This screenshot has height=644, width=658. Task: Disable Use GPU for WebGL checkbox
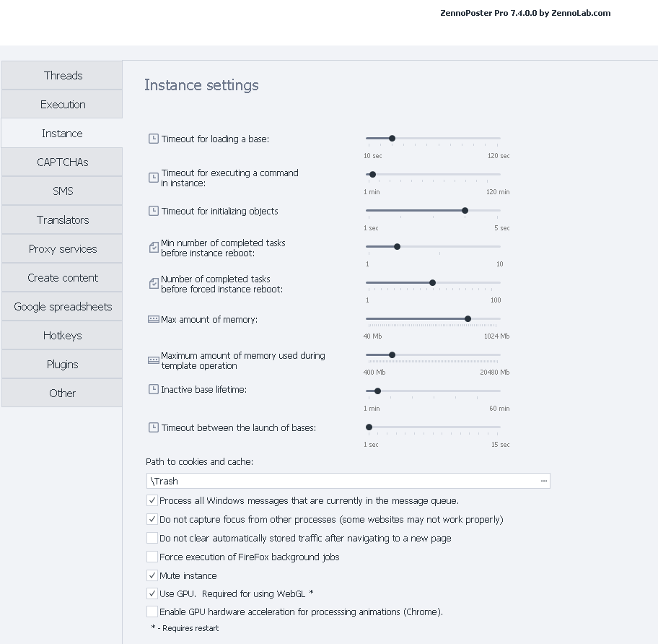tap(152, 593)
